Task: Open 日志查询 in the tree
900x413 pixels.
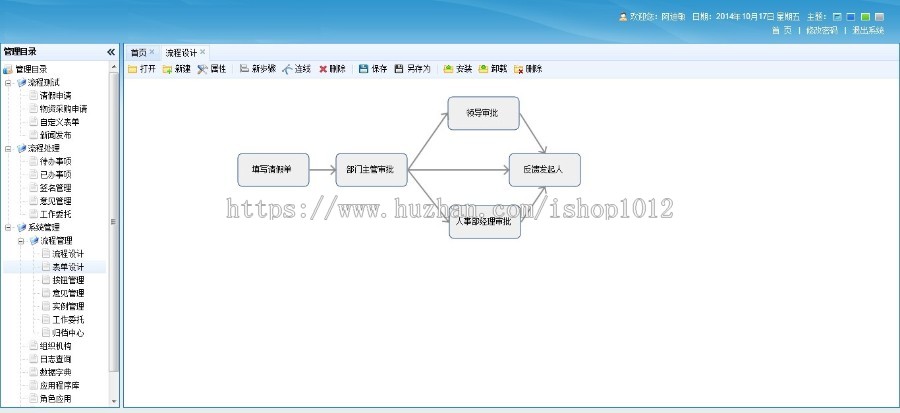Action: click(x=55, y=359)
